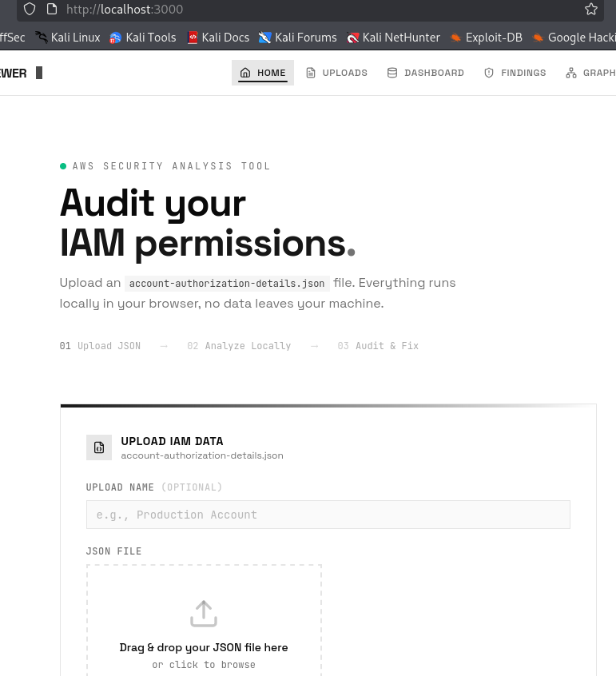The image size is (616, 676).
Task: Open the Exploit-DB bookmark
Action: point(486,38)
